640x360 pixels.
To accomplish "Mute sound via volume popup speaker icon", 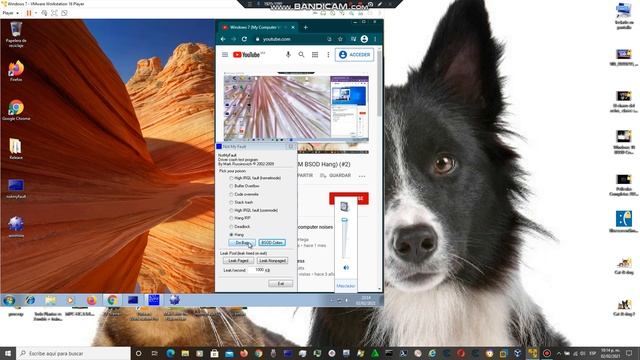I will [x=346, y=268].
